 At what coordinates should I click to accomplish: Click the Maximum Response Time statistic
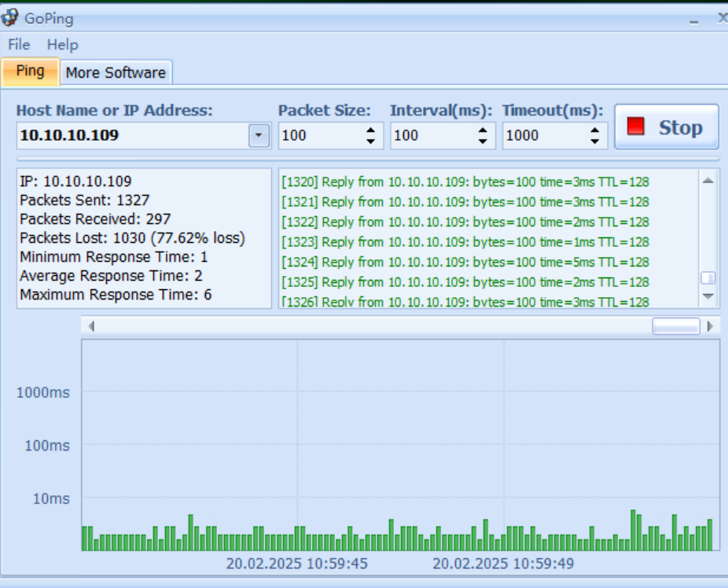[x=116, y=295]
